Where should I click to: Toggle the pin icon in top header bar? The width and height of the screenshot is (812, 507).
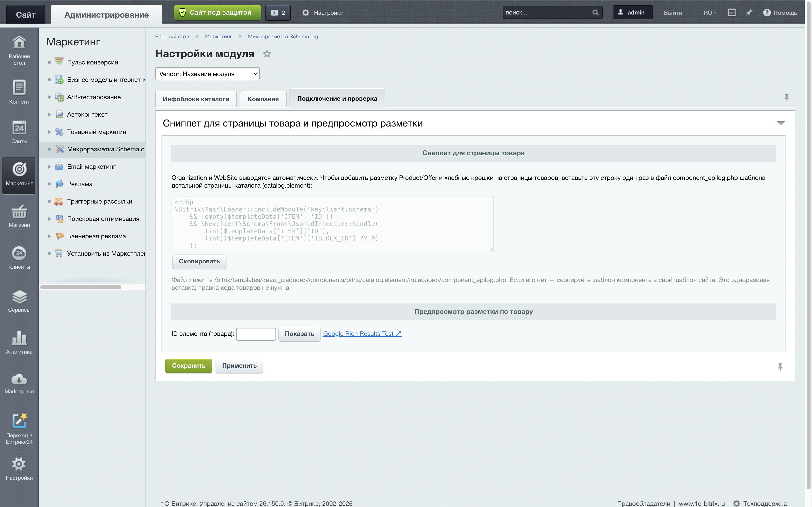tap(749, 13)
